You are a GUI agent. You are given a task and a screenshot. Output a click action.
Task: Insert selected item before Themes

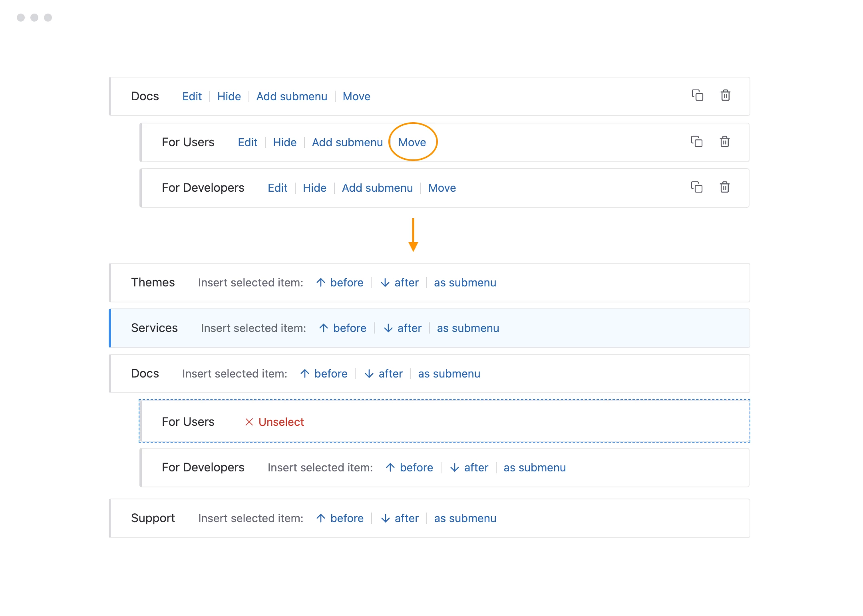[x=340, y=282]
